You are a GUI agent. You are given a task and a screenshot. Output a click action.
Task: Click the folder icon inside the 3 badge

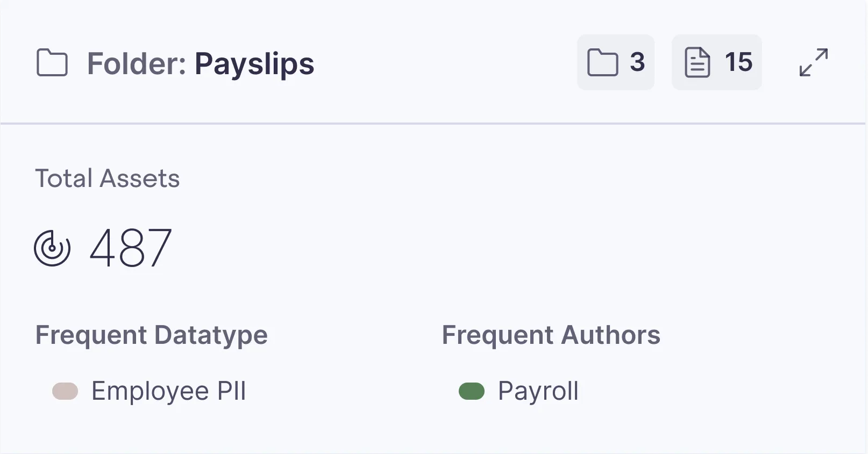tap(602, 62)
